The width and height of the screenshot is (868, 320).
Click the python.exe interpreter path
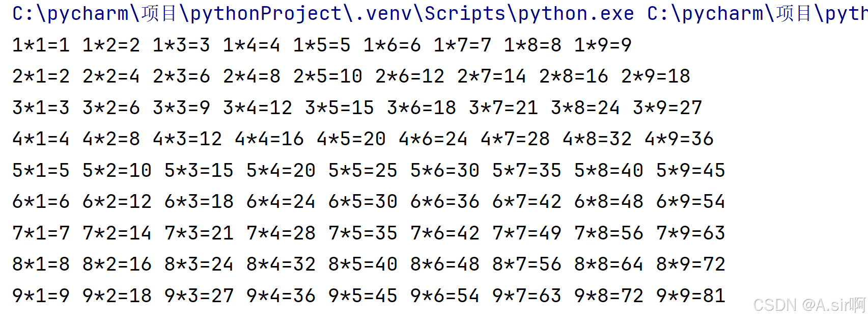tap(323, 14)
